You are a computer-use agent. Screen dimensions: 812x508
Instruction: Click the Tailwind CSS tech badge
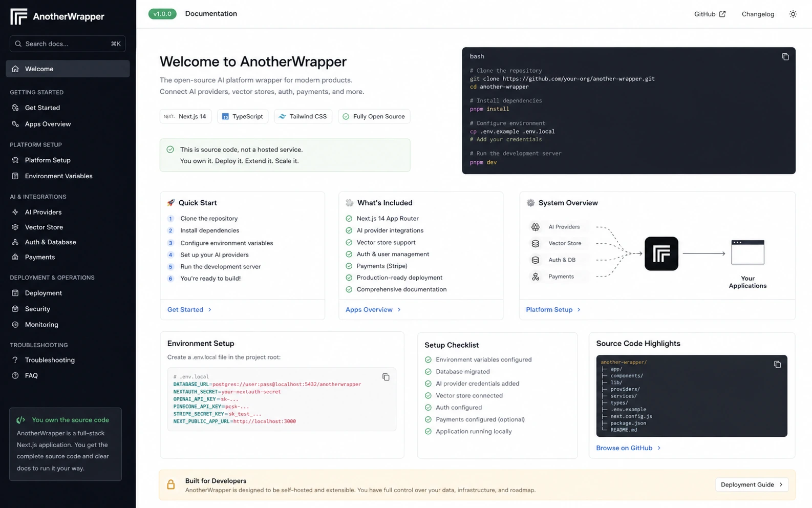click(303, 116)
